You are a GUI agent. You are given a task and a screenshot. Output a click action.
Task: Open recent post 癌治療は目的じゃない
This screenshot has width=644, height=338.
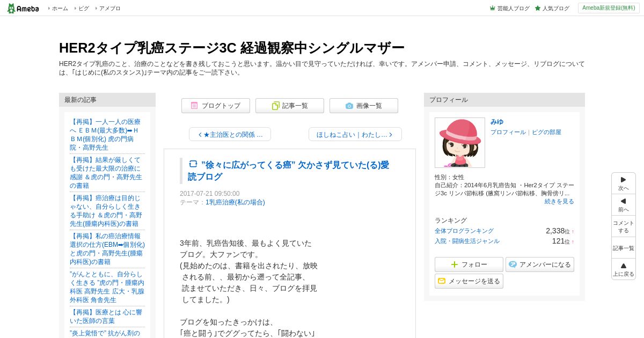(105, 211)
